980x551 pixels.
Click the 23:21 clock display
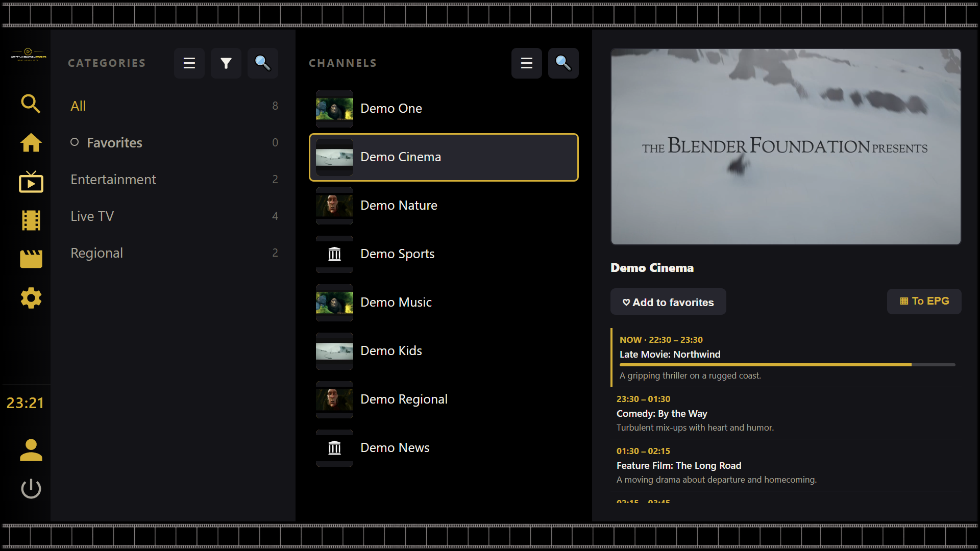click(26, 403)
